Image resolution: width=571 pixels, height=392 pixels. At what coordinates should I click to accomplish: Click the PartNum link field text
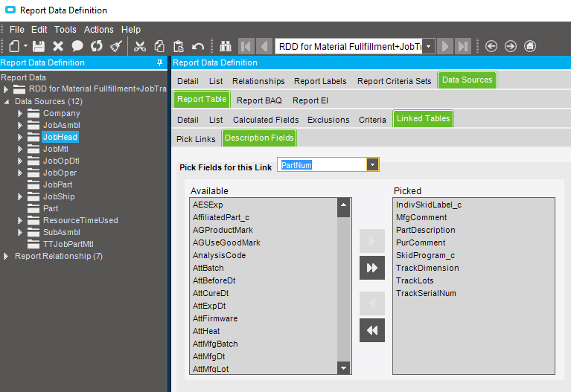point(296,165)
